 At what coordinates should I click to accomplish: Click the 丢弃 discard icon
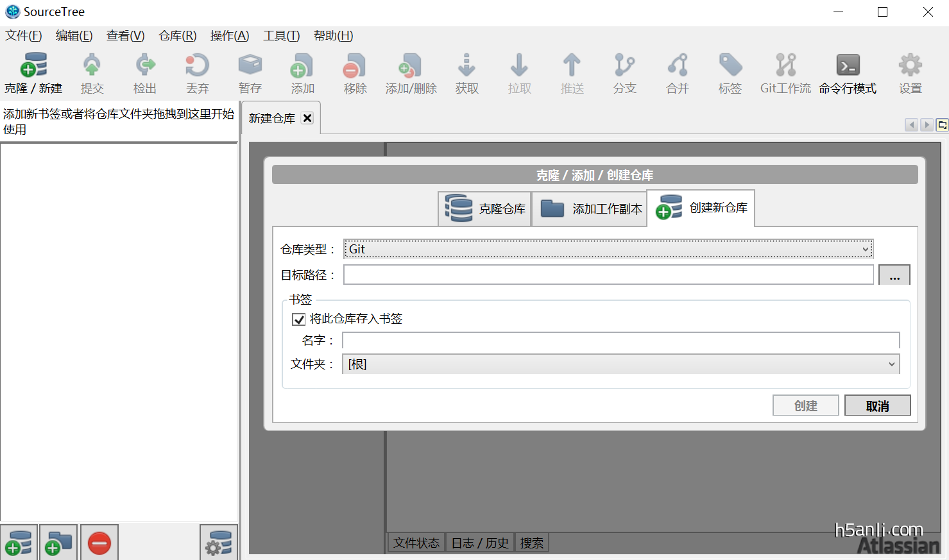[197, 65]
